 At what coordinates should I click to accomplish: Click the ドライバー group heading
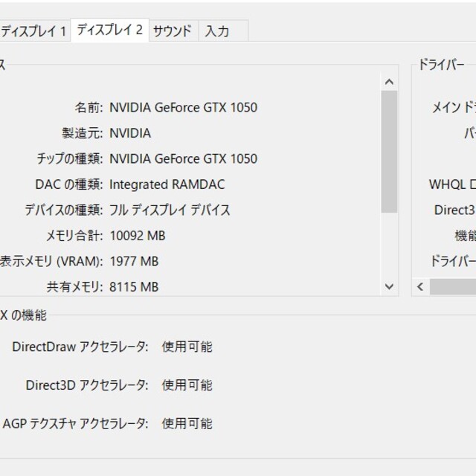point(441,65)
